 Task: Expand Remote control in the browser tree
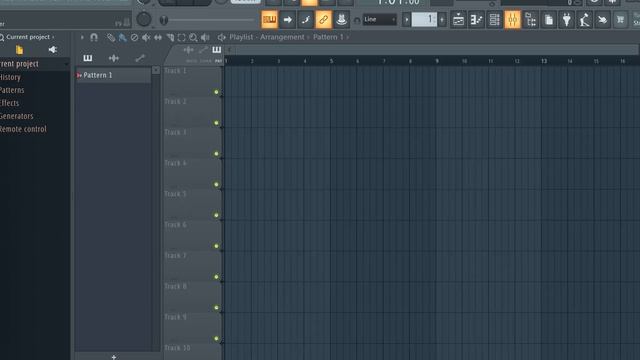tap(23, 129)
